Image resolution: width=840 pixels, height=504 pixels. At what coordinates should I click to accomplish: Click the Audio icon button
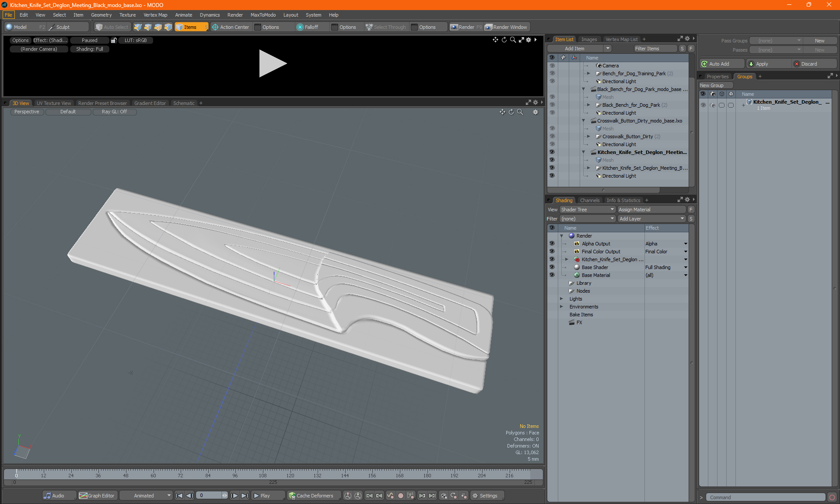(x=47, y=496)
